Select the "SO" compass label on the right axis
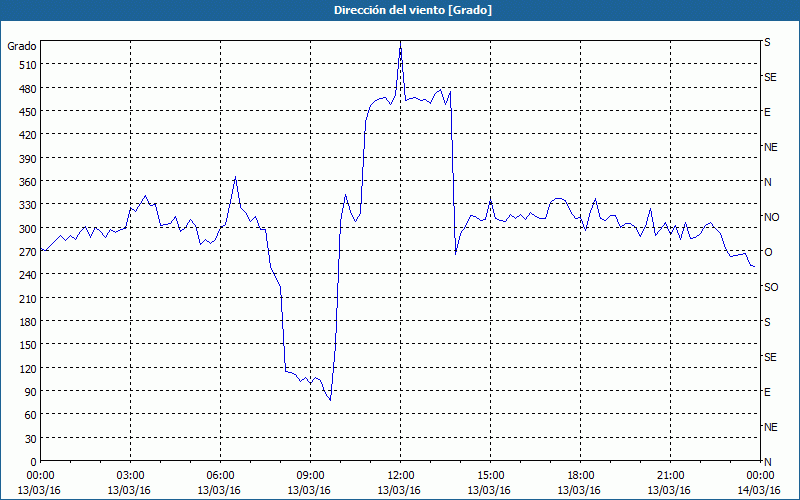Image resolution: width=800 pixels, height=500 pixels. (771, 287)
